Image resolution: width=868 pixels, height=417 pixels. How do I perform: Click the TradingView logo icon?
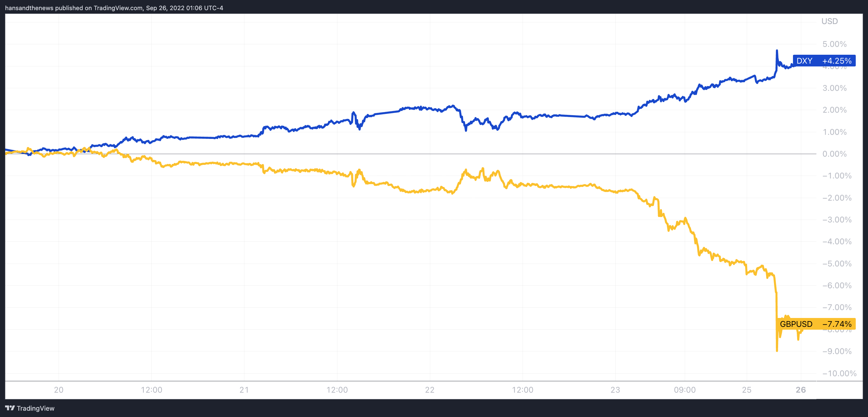point(10,408)
